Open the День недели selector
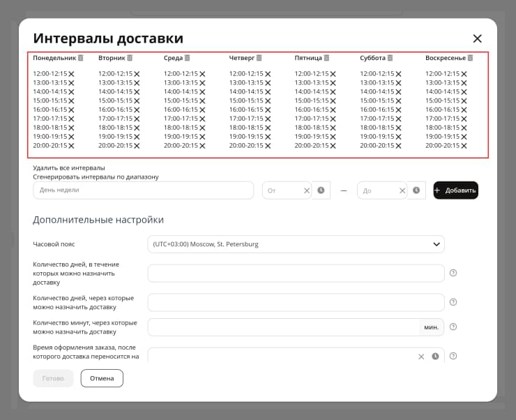Image resolution: width=516 pixels, height=420 pixels. [143, 190]
